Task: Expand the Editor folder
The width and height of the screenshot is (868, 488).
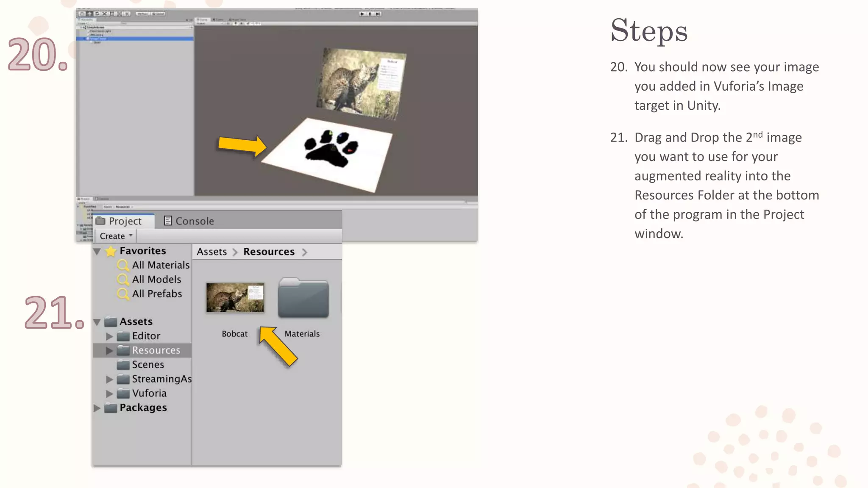Action: point(109,336)
